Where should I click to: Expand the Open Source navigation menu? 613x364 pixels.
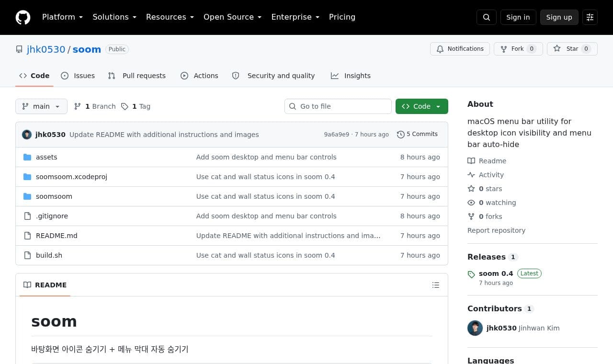(232, 17)
